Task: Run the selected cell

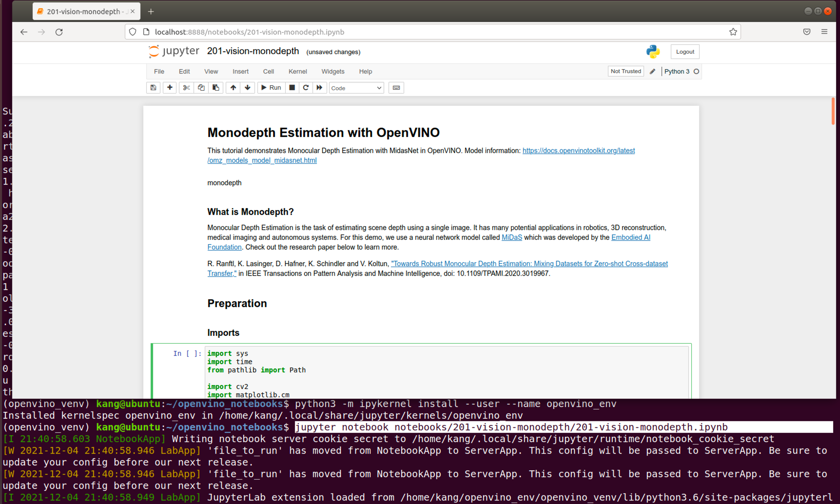Action: (271, 88)
